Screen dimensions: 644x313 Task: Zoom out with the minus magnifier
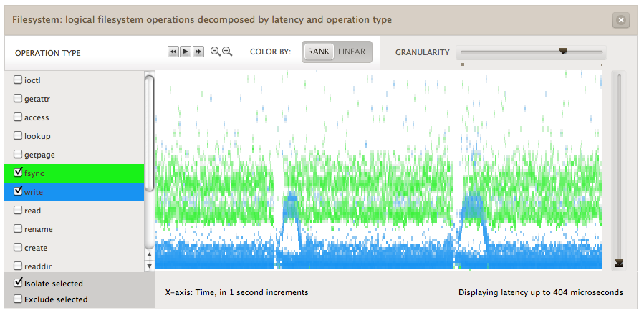pyautogui.click(x=215, y=52)
